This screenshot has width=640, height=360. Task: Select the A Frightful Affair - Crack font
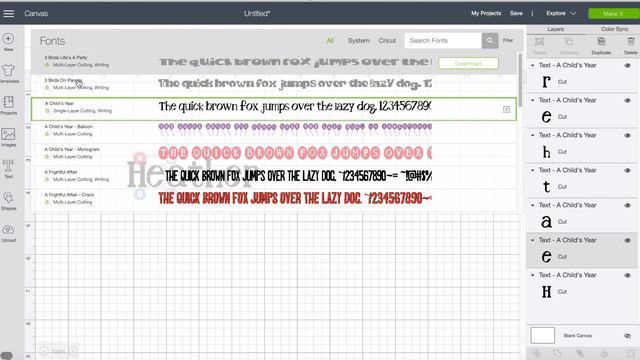(x=273, y=199)
